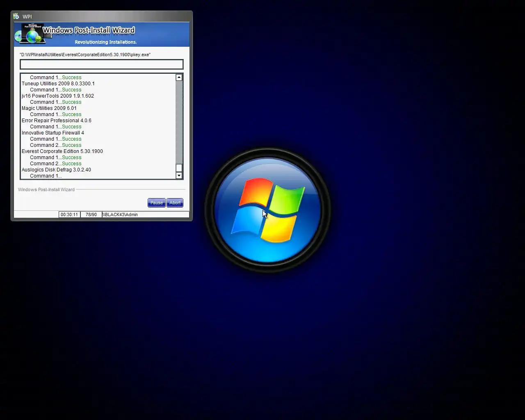The image size is (525, 420).
Task: Click the \\BLACK43\Admin status bar entry
Action: (x=146, y=215)
